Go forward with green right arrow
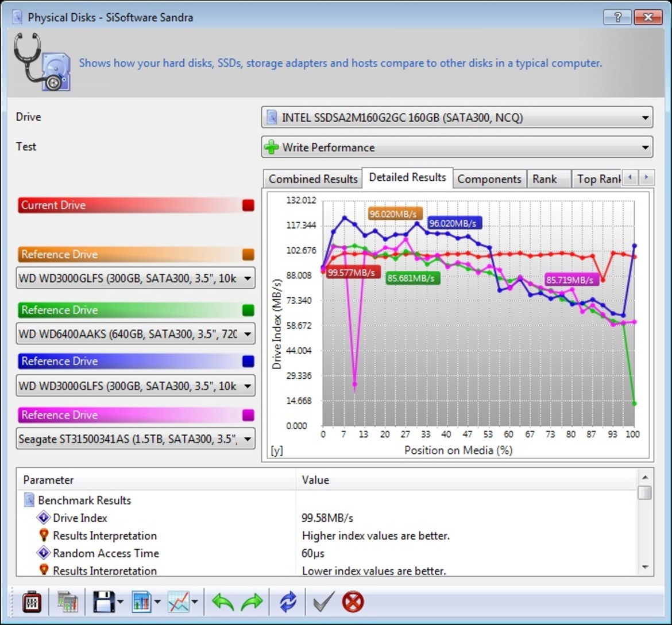Screen dimensions: 672x625 point(252,602)
